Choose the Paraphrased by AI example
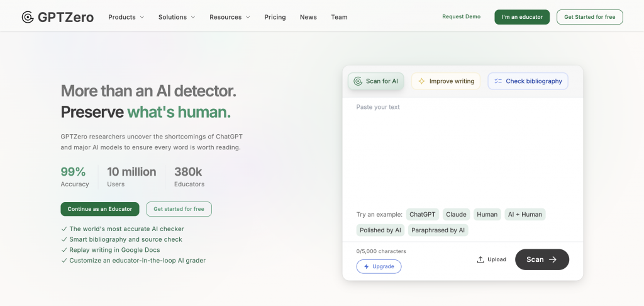 coord(438,230)
